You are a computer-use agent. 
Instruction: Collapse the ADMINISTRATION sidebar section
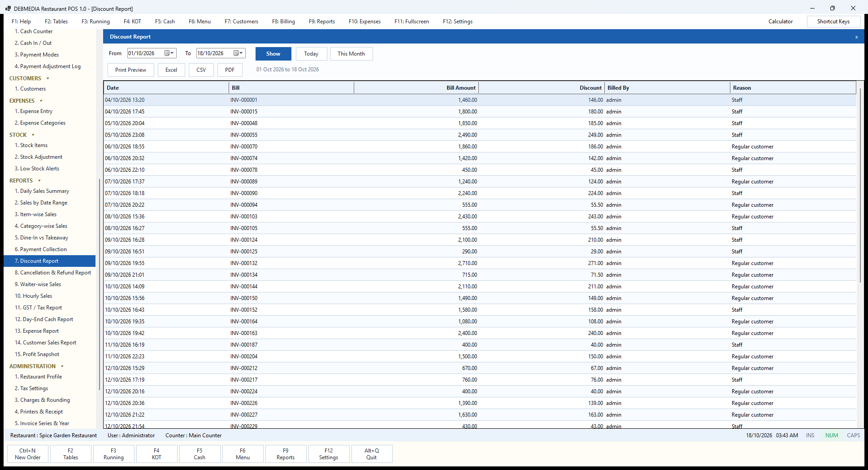(x=62, y=366)
